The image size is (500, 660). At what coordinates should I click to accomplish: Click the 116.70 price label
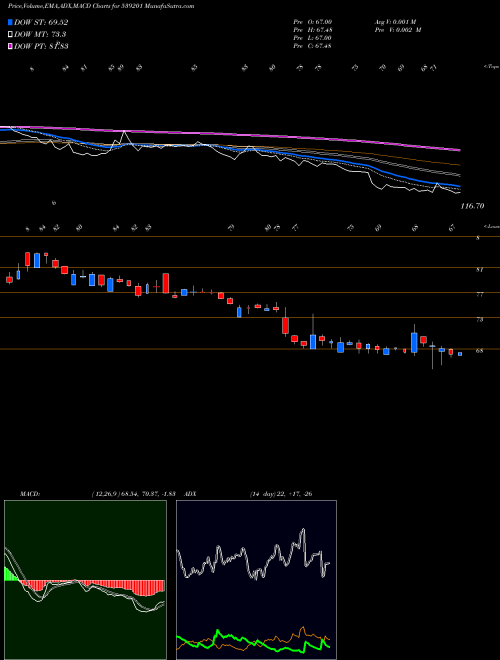[472, 206]
